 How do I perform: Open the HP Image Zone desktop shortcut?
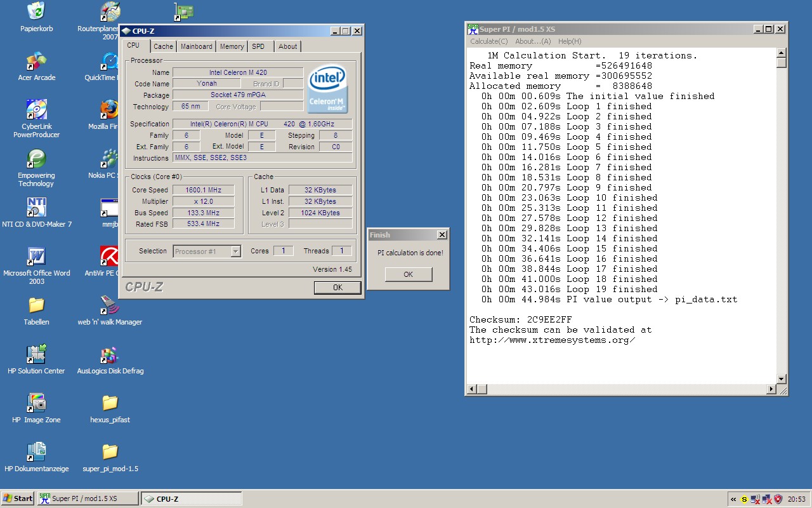coord(36,403)
